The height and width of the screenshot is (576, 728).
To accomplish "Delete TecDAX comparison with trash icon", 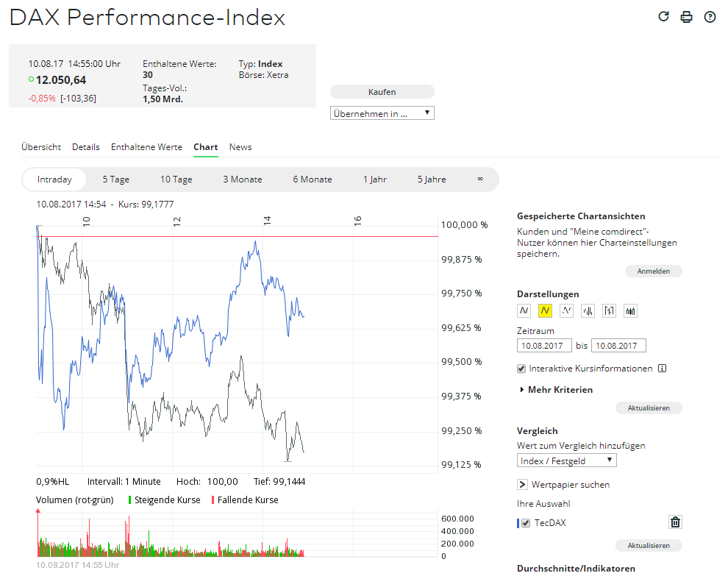I will (675, 522).
